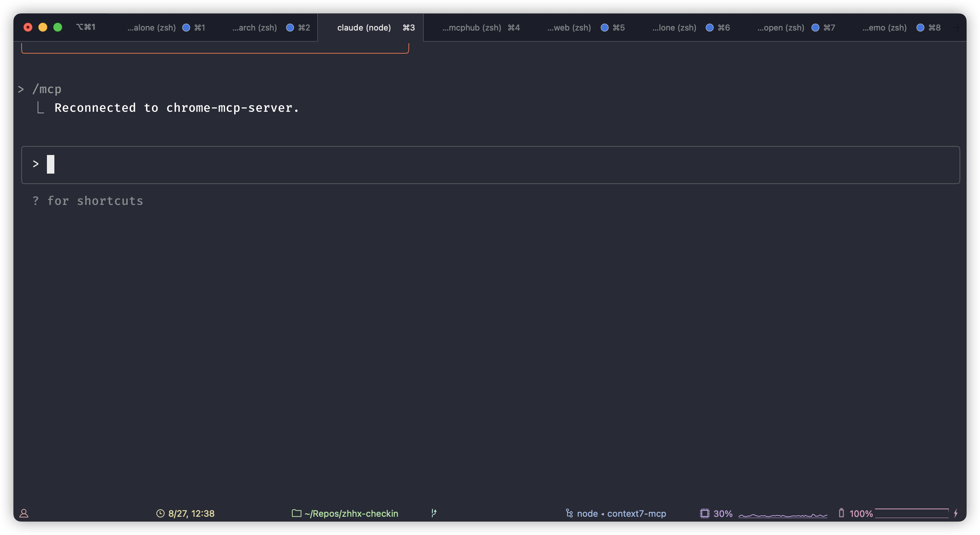Toggle activity indicator on the ...web (zsh) tab
Screen dimensions: 980x535
click(x=604, y=28)
